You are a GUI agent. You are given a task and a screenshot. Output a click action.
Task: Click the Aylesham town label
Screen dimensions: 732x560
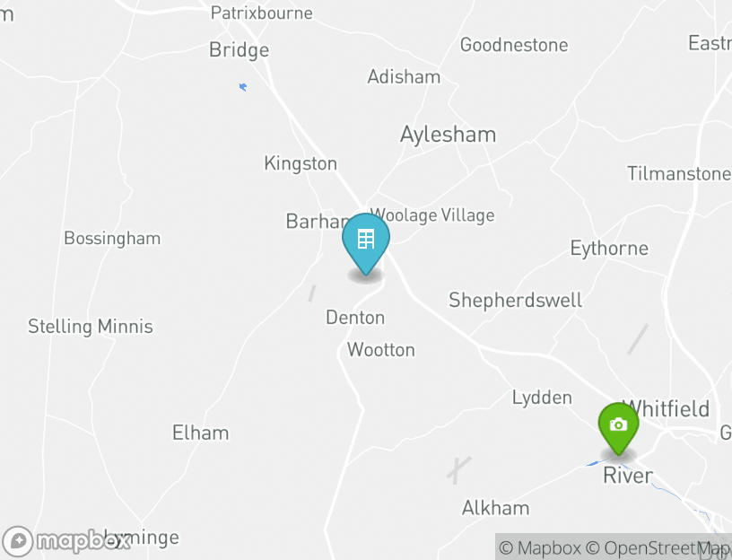449,135
